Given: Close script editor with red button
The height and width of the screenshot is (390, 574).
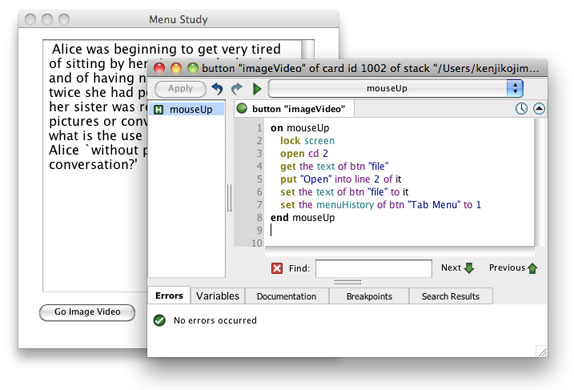Looking at the screenshot, I should (159, 68).
